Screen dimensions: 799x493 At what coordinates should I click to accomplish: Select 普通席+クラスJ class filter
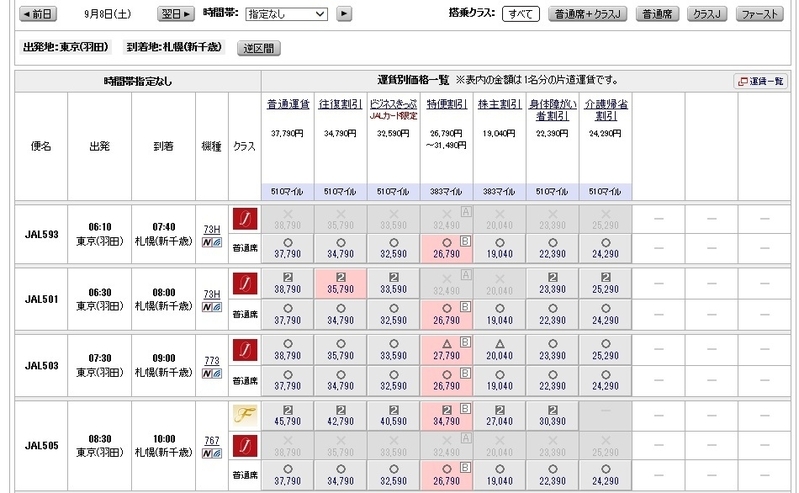(x=588, y=14)
